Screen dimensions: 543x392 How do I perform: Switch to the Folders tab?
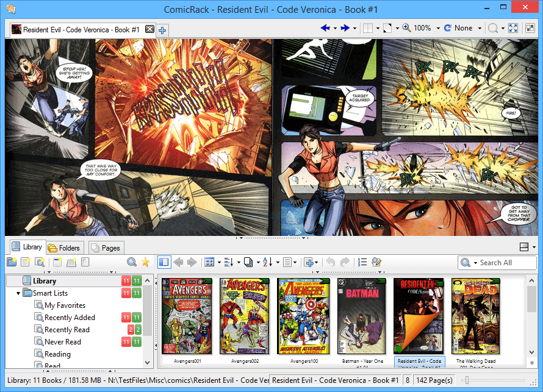[x=64, y=248]
